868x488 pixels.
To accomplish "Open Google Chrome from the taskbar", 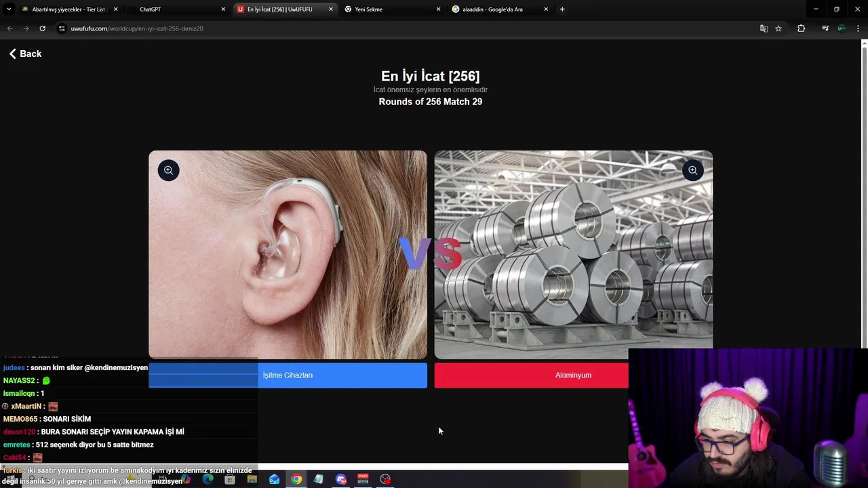I will (x=296, y=479).
